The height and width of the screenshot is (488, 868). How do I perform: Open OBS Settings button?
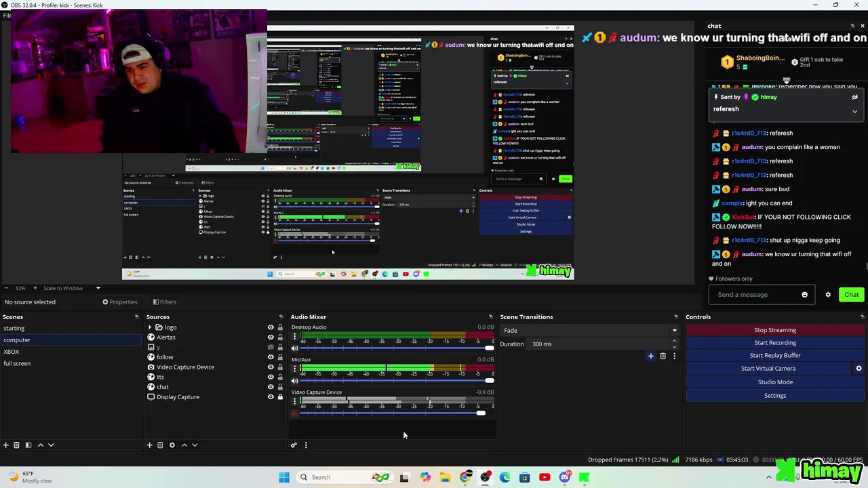[x=775, y=396]
